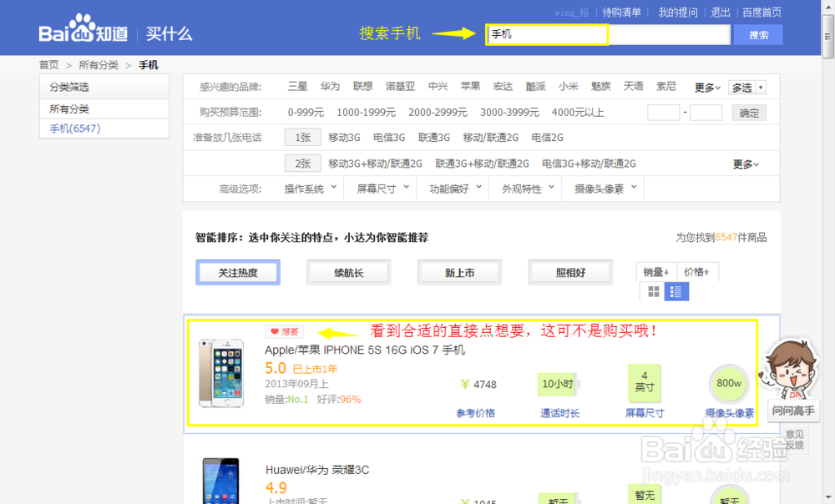
Task: Select budget range 1000-1999元
Action: point(366,113)
